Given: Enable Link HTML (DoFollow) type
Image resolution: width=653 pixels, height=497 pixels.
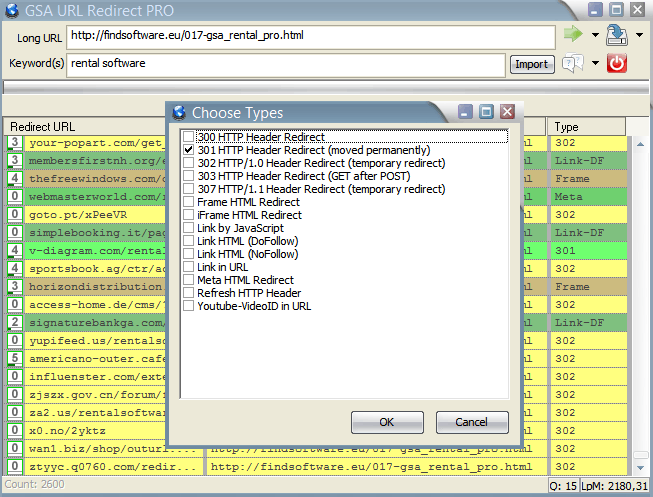Looking at the screenshot, I should coord(189,241).
